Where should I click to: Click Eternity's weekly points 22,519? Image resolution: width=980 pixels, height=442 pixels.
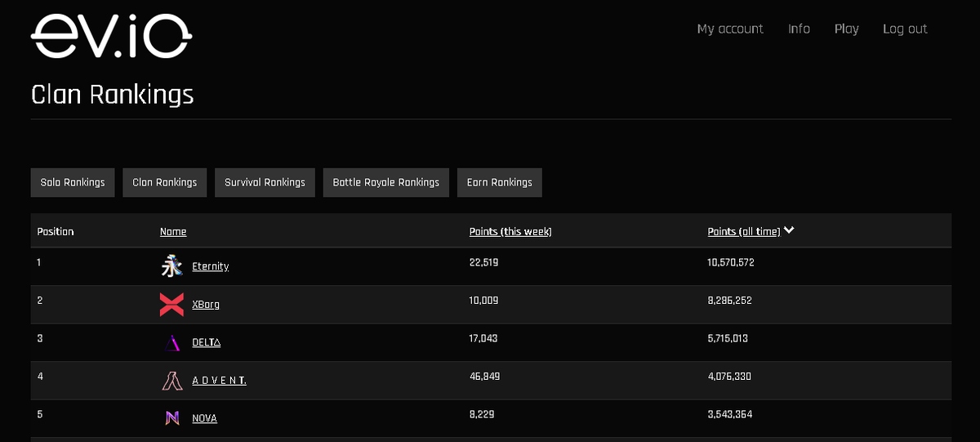pyautogui.click(x=484, y=263)
